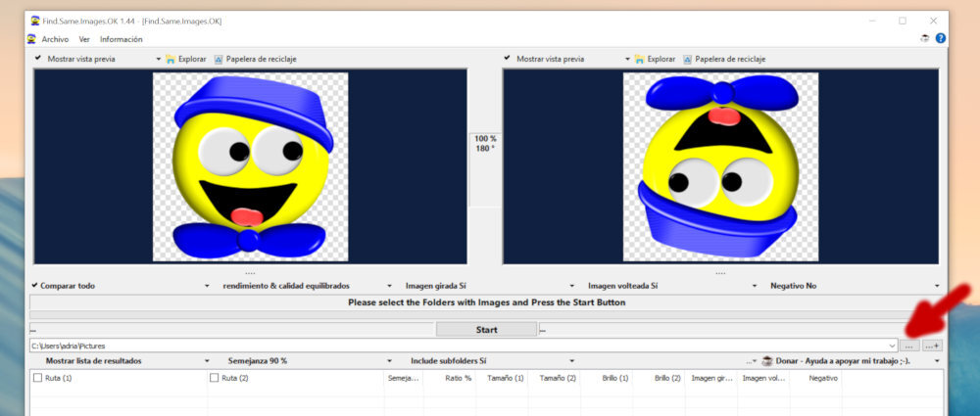Viewport: 980px width, 416px height.
Task: Click the right smiley preview image
Action: click(x=720, y=167)
